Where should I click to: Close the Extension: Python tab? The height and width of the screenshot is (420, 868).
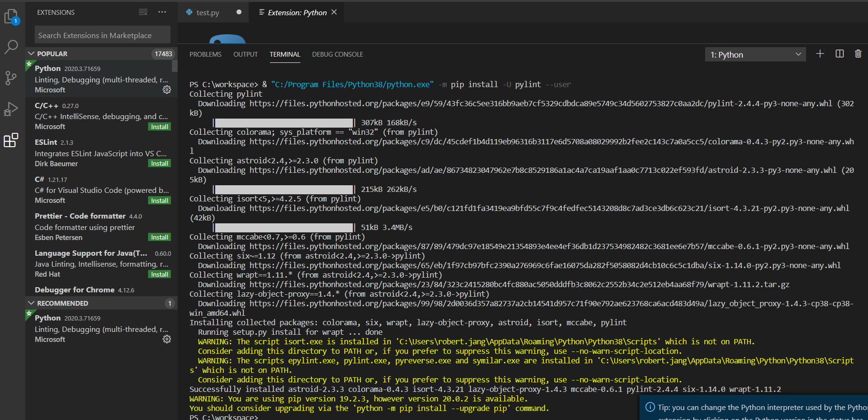pos(334,12)
